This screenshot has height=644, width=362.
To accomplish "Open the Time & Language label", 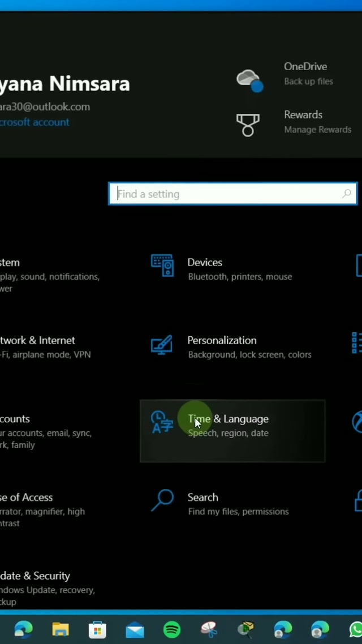I will coord(228,419).
